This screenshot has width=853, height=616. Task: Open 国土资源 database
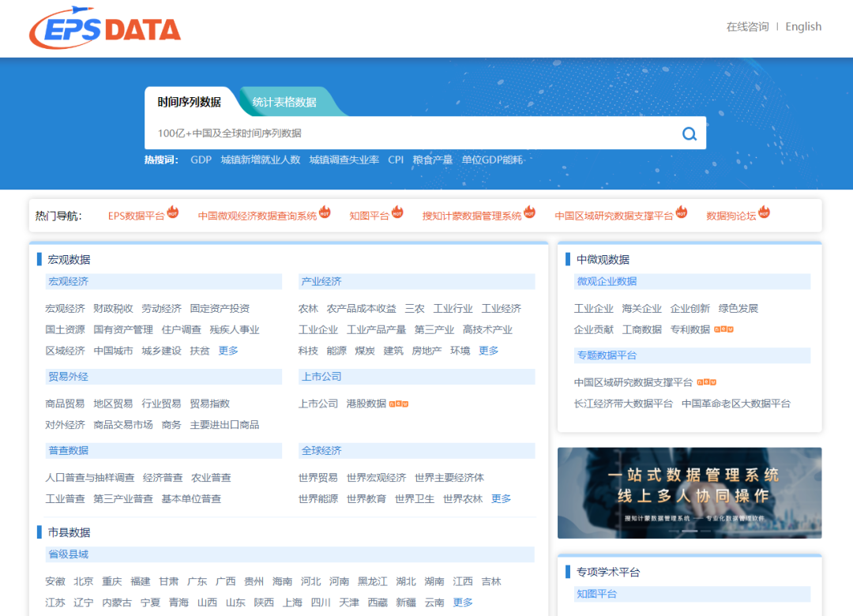click(x=65, y=330)
